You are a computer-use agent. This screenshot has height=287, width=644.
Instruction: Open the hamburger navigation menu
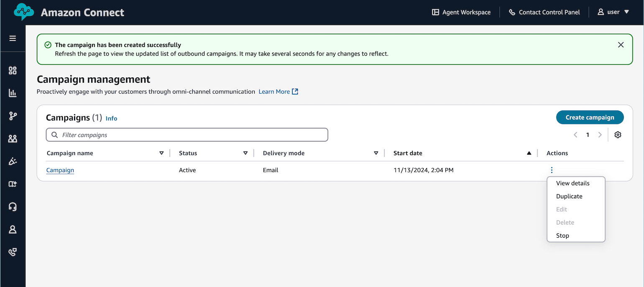13,38
